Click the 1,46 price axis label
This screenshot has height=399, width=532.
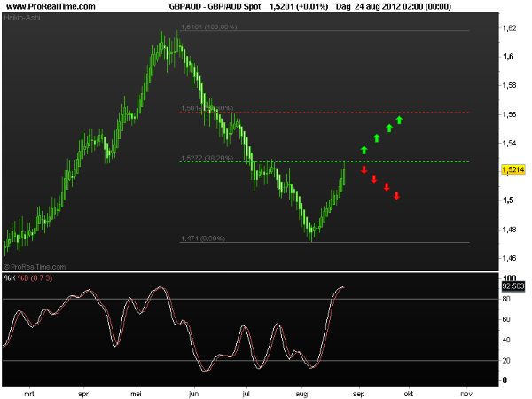[x=509, y=258]
